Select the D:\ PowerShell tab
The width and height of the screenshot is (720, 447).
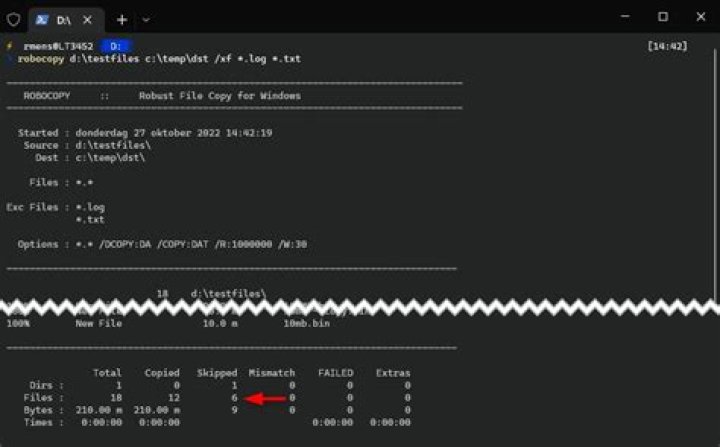click(x=65, y=20)
